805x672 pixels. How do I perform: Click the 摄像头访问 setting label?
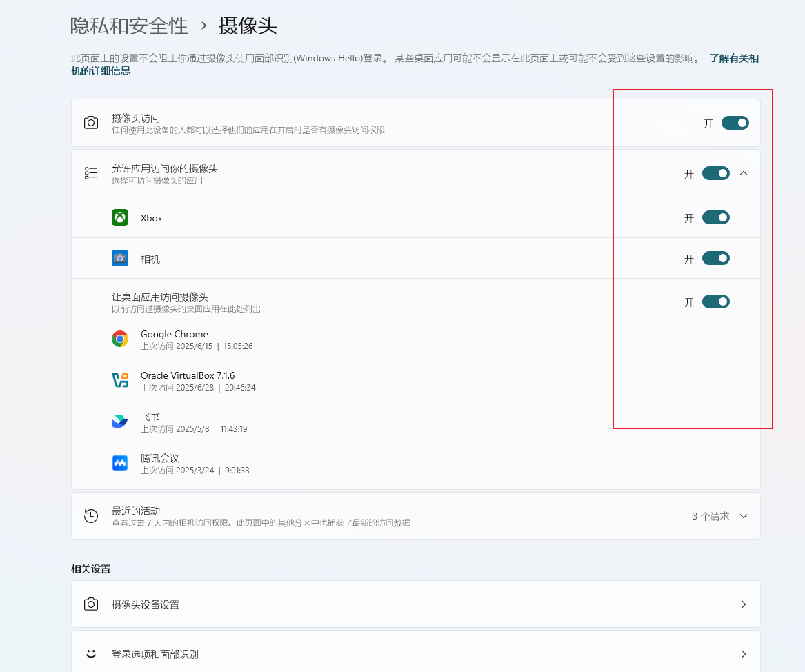(x=136, y=119)
